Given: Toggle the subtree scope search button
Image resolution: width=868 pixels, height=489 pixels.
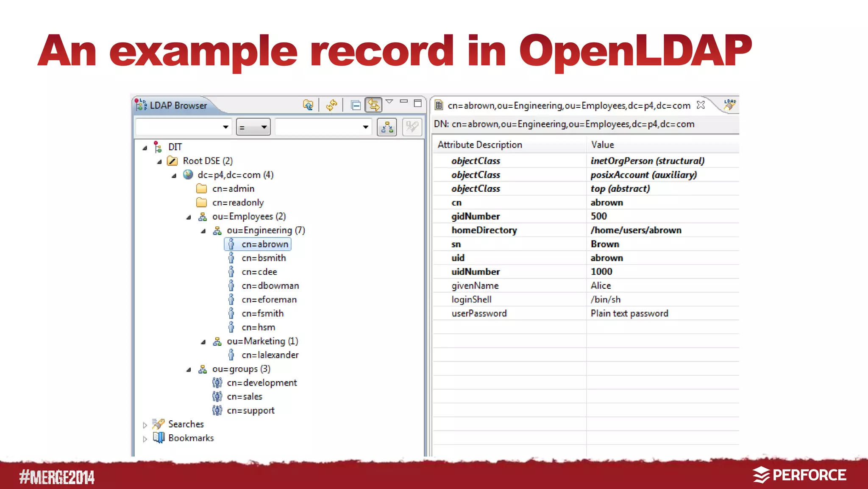Looking at the screenshot, I should coord(387,127).
